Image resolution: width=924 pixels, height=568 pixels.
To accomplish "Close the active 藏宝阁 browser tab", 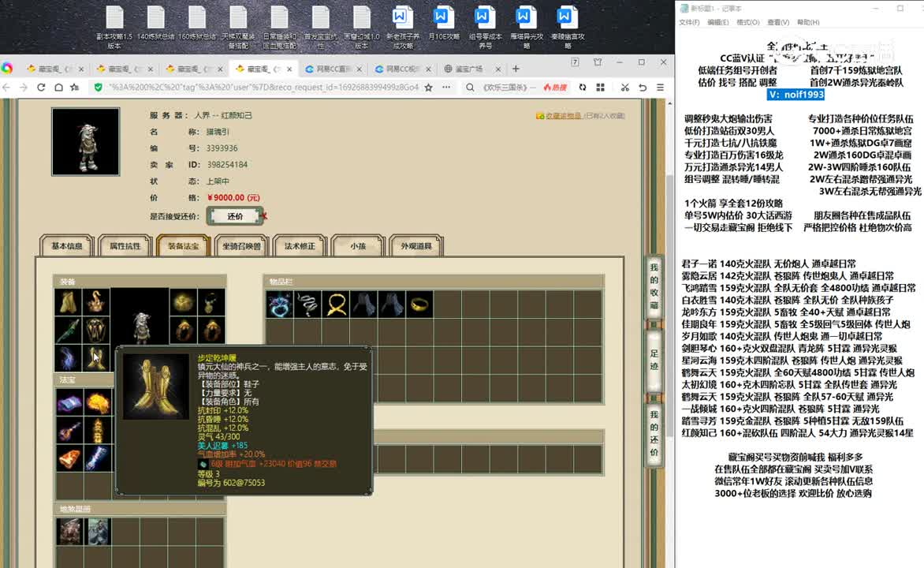I will tap(289, 69).
